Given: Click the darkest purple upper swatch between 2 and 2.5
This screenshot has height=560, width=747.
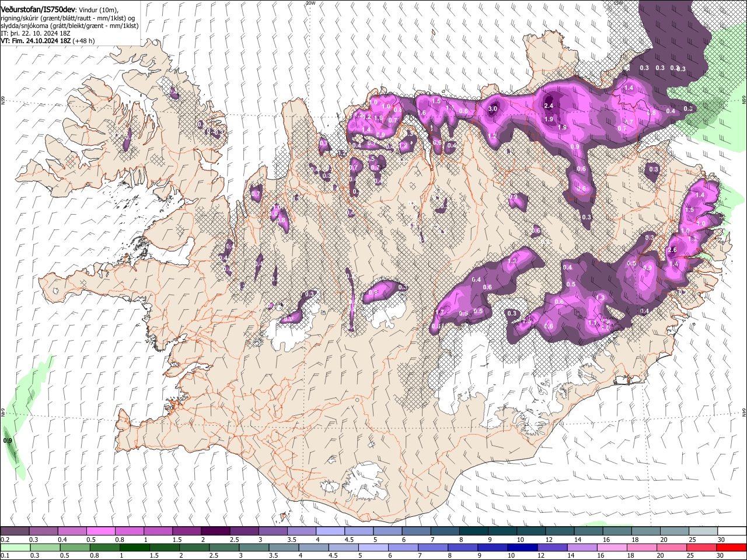Looking at the screenshot, I should tap(215, 531).
